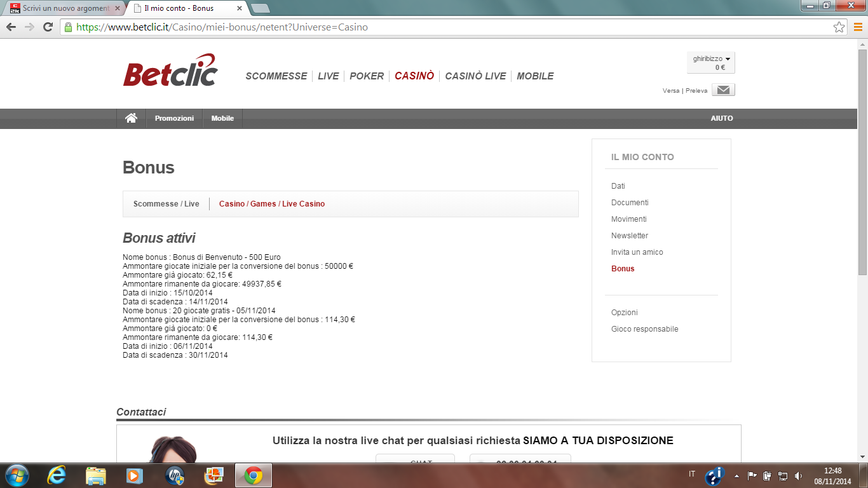Click text 'Data di scadenza : 14/11/2014'

pos(175,302)
